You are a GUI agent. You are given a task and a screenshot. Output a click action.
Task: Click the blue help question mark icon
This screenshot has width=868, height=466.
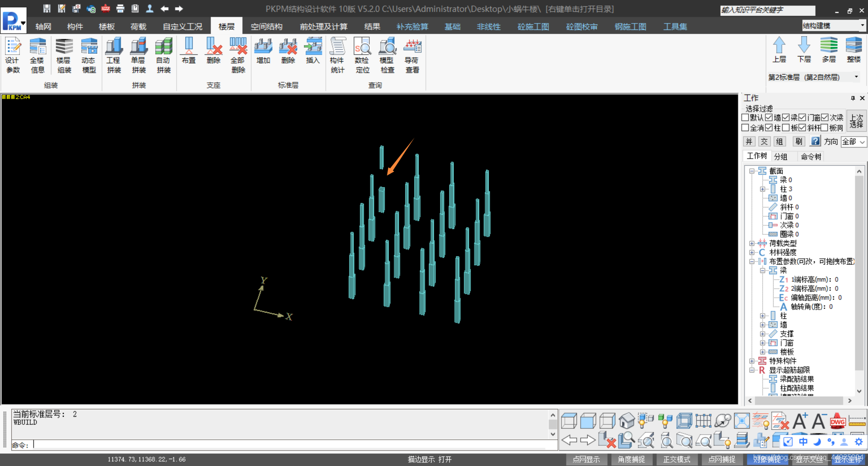815,141
